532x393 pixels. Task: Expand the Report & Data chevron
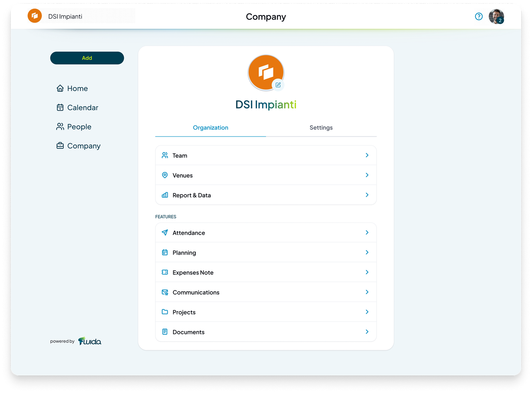(x=367, y=195)
